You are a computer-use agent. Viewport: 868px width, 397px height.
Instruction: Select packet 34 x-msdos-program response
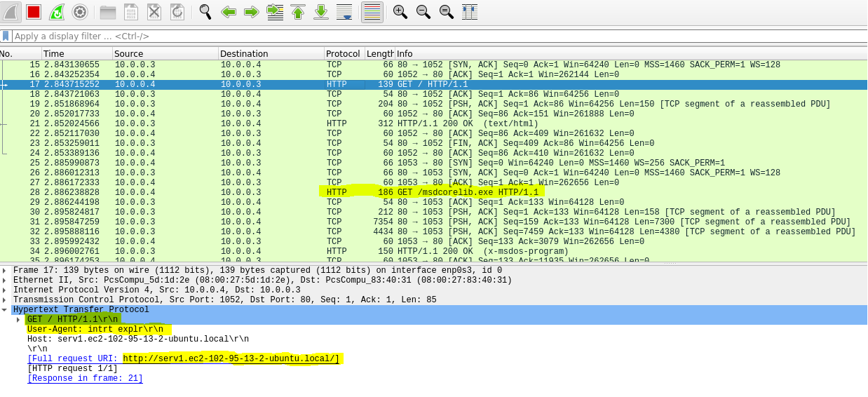[x=433, y=251]
